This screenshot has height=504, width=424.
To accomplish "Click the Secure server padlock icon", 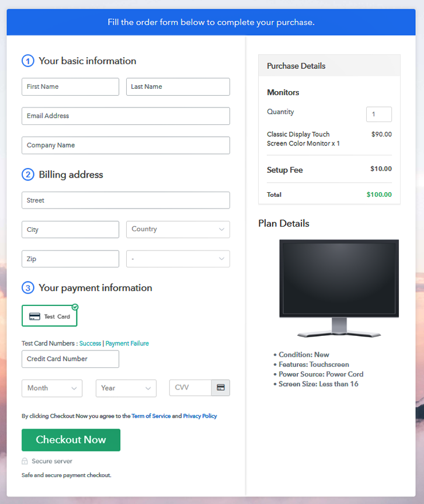I will [25, 461].
